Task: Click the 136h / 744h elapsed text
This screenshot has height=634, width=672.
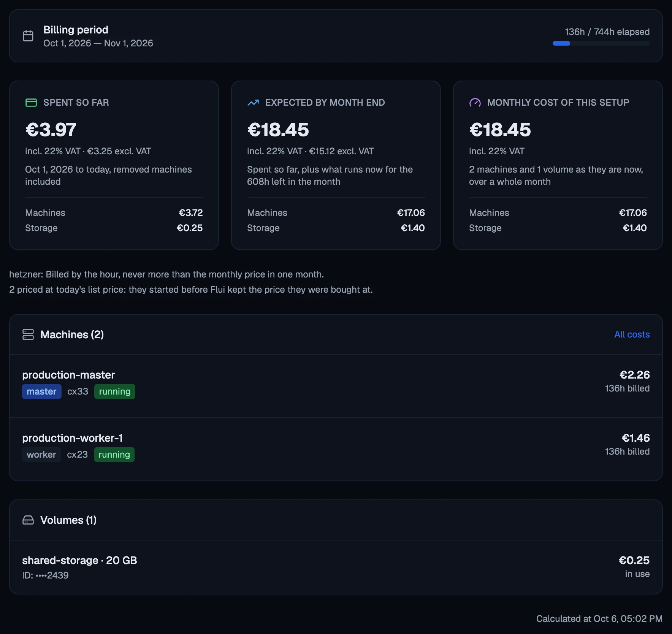Action: 607,32
